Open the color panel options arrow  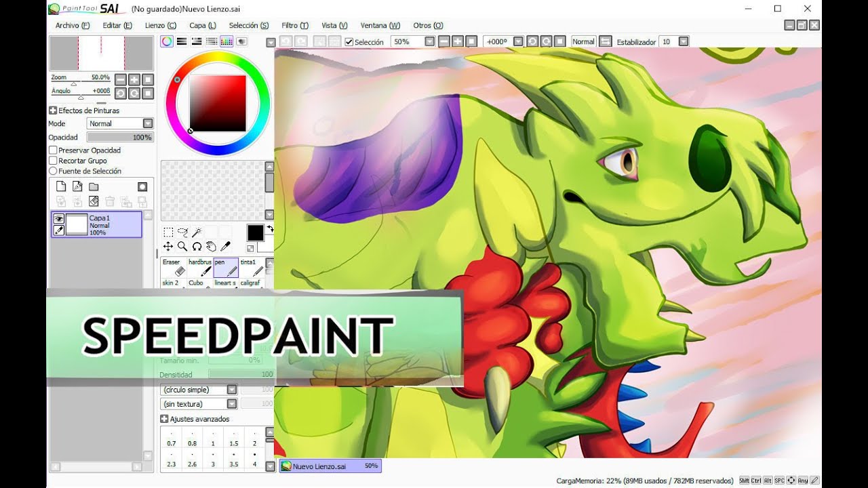271,42
